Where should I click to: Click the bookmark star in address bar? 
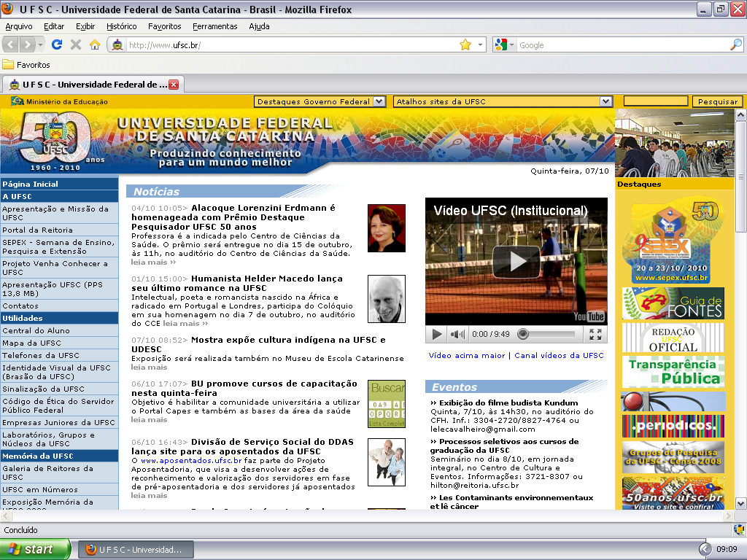pyautogui.click(x=465, y=45)
